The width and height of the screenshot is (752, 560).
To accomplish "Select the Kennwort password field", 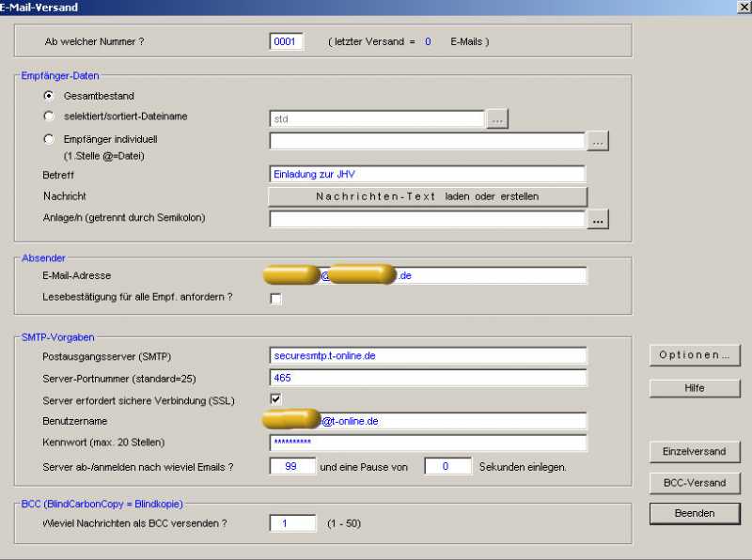I will point(427,443).
